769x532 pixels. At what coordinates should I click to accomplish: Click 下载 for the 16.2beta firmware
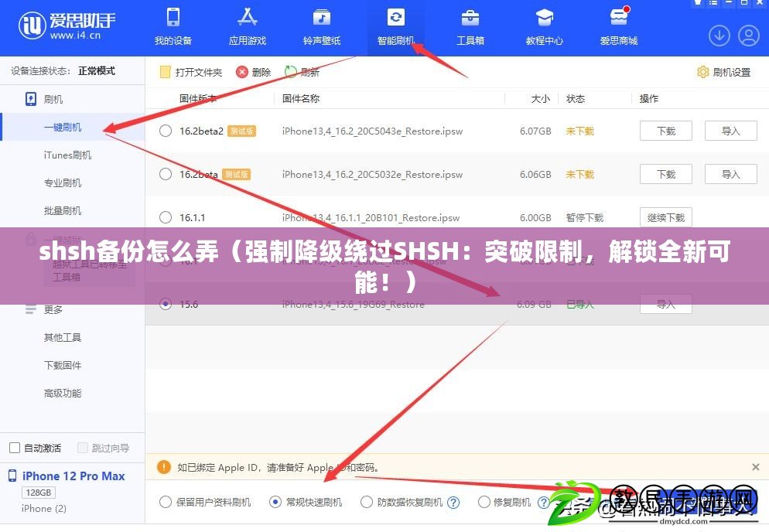coord(666,174)
